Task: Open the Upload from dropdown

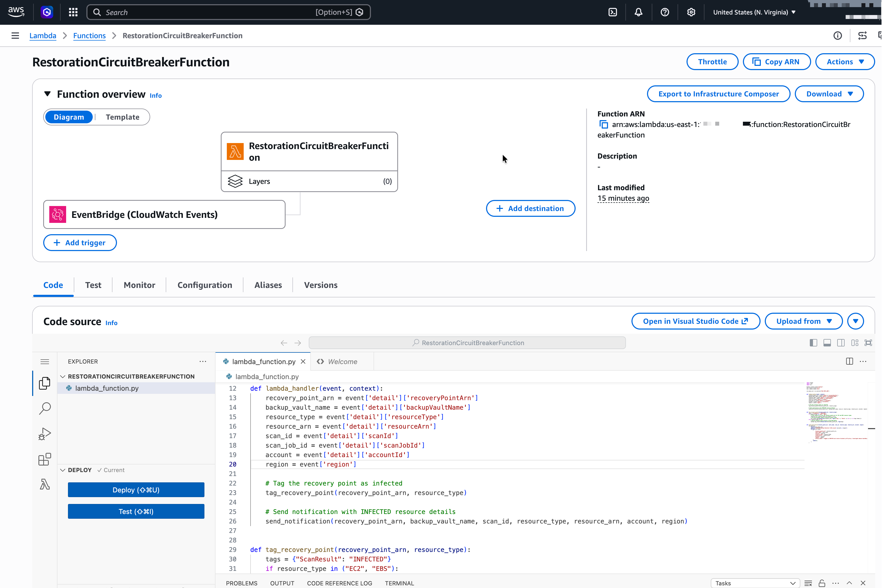Action: coord(803,321)
